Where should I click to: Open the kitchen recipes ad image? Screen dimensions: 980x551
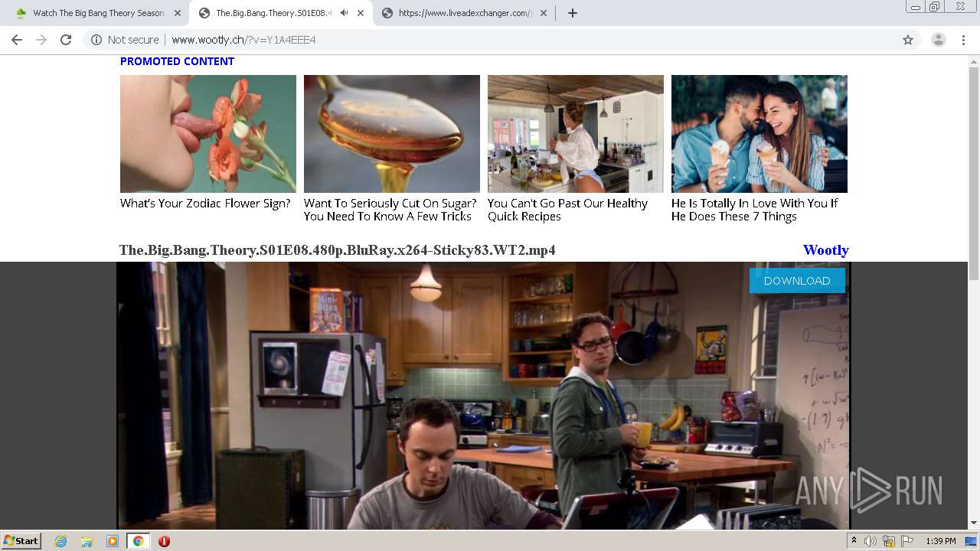click(576, 134)
